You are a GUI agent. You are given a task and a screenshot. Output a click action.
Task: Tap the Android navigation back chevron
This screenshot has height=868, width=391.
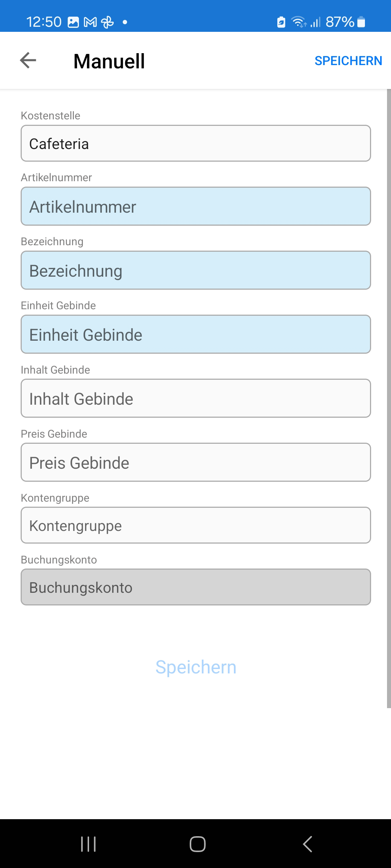[307, 844]
